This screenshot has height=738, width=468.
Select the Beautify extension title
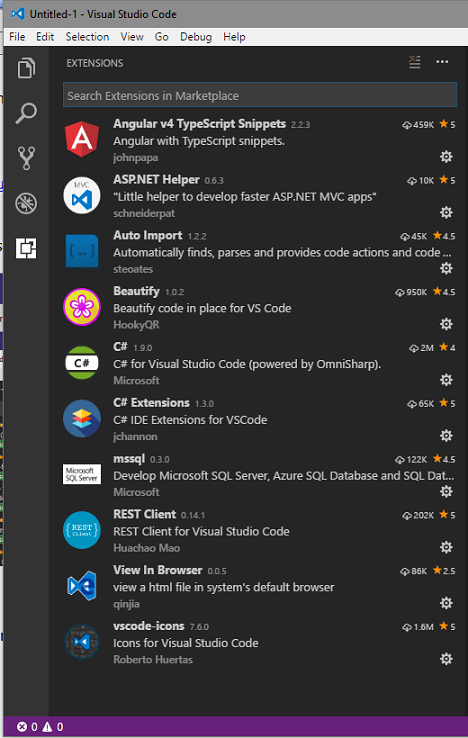(136, 291)
